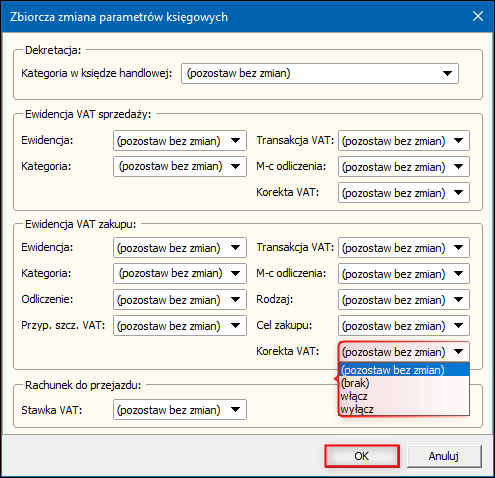This screenshot has height=478, width=495.
Task: Open Kategoria w księdze handlowej dropdown
Action: point(320,73)
